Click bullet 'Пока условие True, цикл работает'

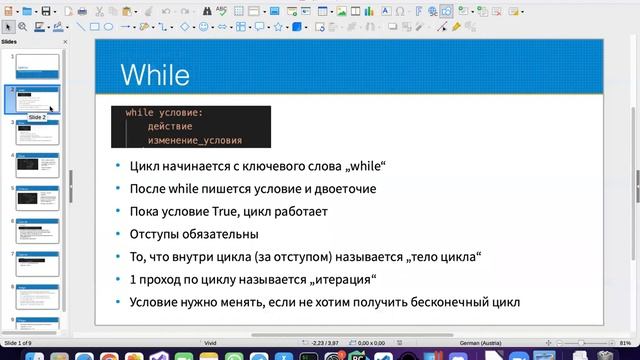pyautogui.click(x=229, y=211)
